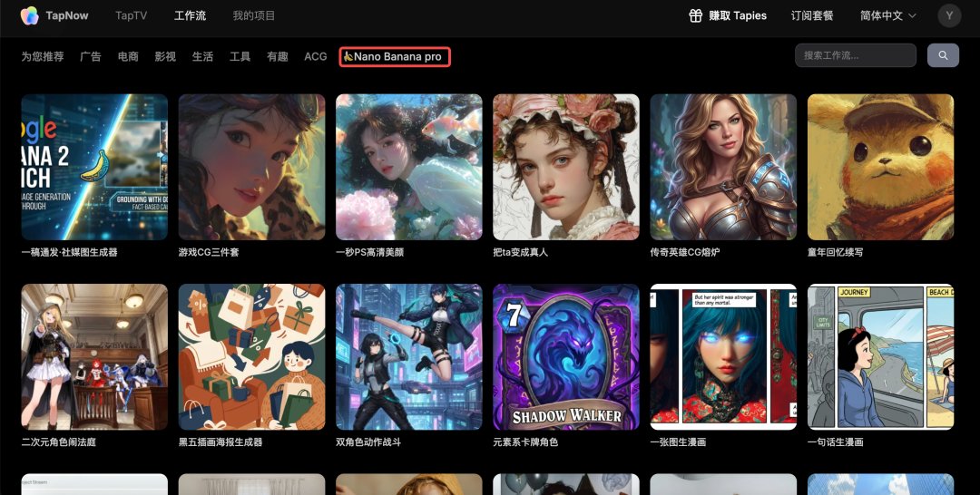The width and height of the screenshot is (980, 495).
Task: Open the 一秒PS高清美颜 thumbnail
Action: (408, 168)
